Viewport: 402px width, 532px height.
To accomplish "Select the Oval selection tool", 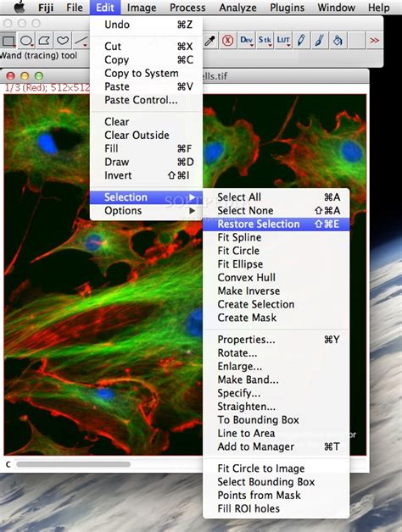I will pyautogui.click(x=26, y=41).
